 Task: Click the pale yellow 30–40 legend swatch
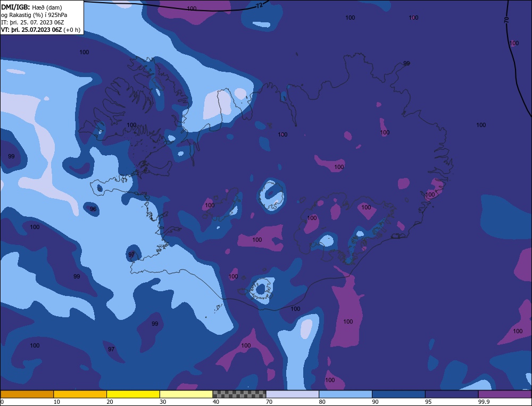click(x=186, y=394)
